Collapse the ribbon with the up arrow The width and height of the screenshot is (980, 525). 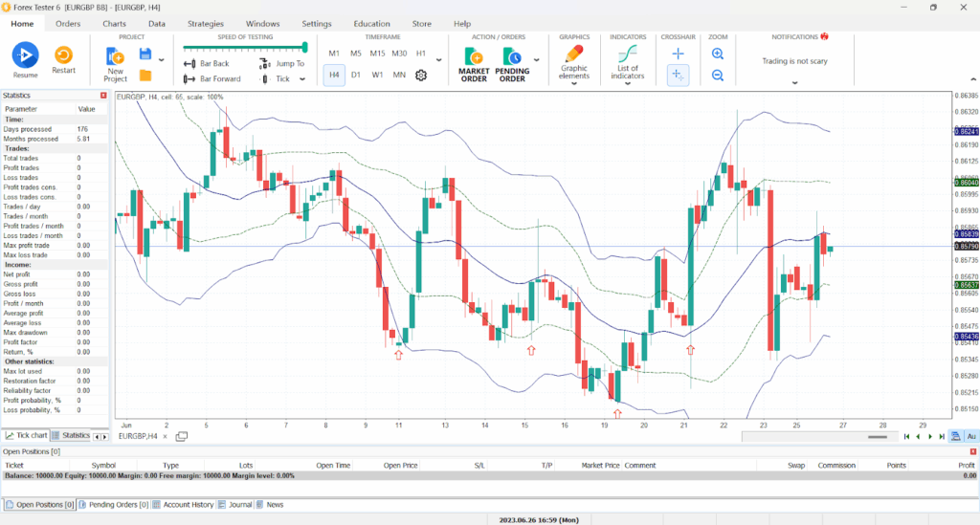click(972, 79)
